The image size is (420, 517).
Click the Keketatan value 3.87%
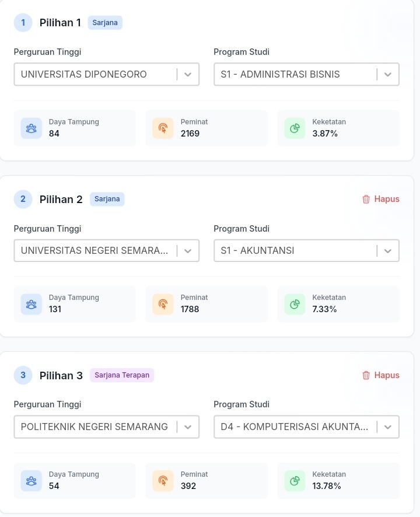[325, 134]
